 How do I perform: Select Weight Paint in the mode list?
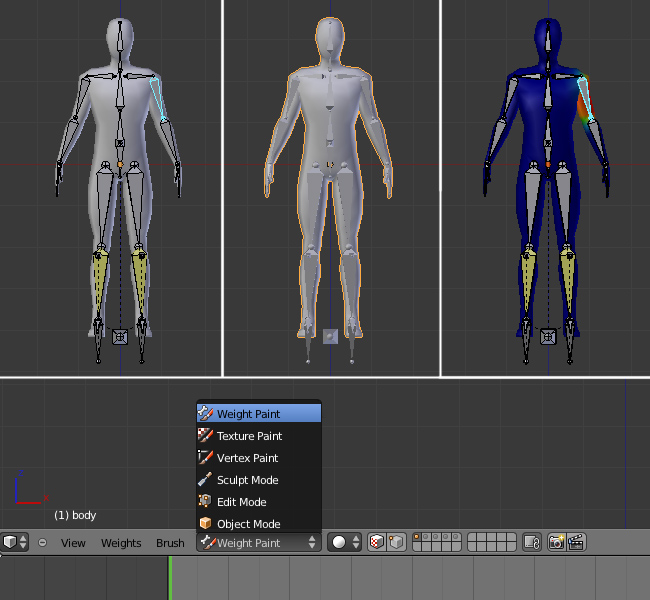point(259,413)
